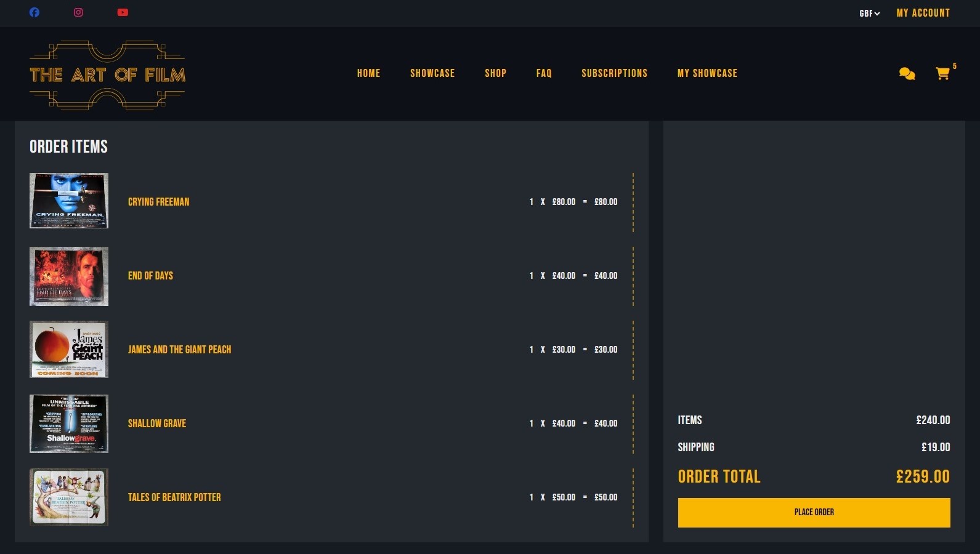Screen dimensions: 980x554
Task: Expand the GBP currency dropdown
Action: pos(869,14)
